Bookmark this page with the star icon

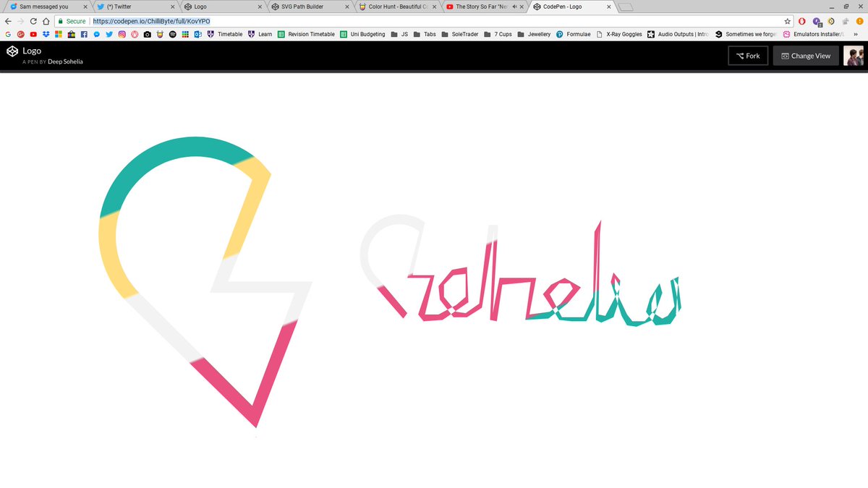[788, 21]
